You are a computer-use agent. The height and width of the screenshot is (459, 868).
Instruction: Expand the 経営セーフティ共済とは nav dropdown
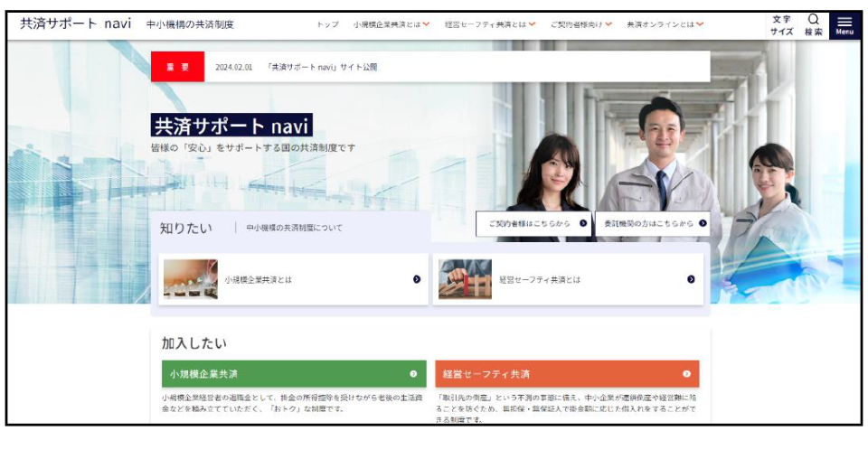[x=532, y=24]
